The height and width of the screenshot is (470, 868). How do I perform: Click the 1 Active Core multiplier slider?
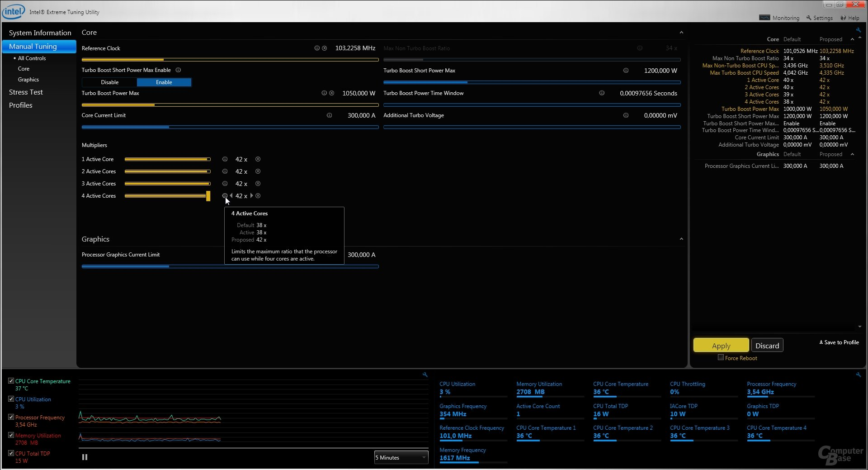168,159
